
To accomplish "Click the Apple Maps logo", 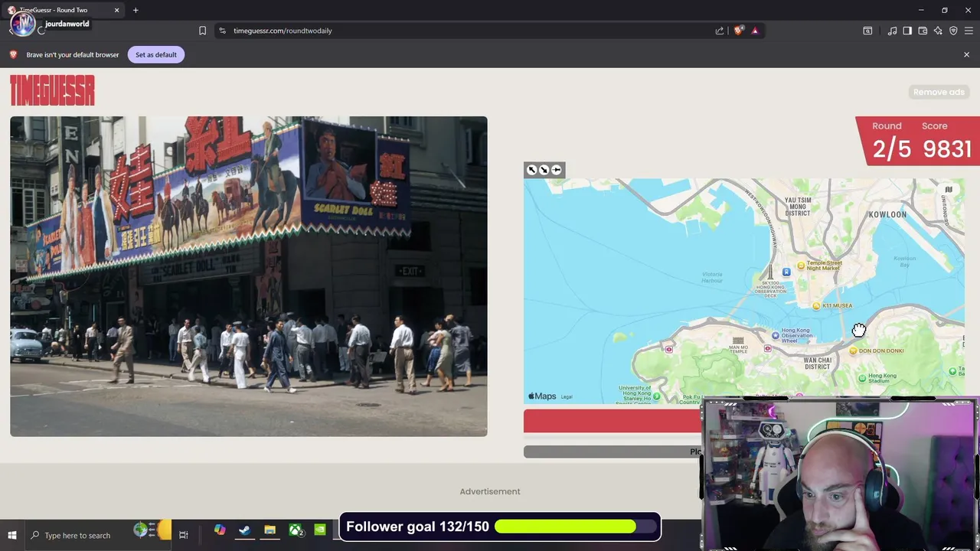I will [542, 396].
